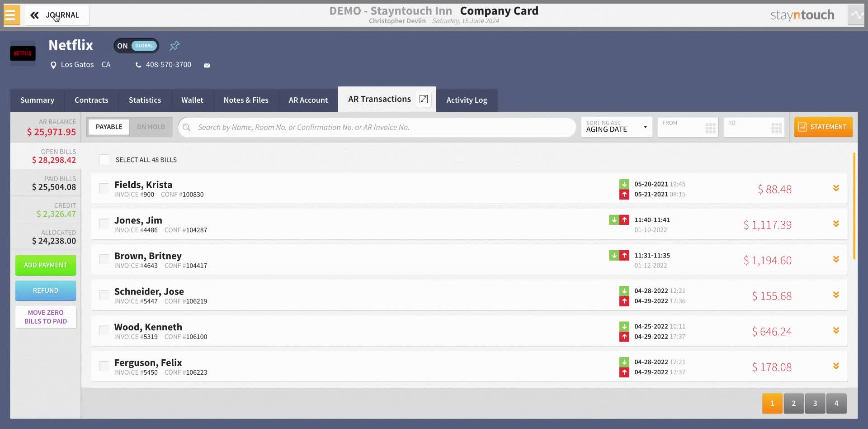This screenshot has width=868, height=429.
Task: Click the green arrival arrow for Wood, Kenneth
Action: [624, 326]
